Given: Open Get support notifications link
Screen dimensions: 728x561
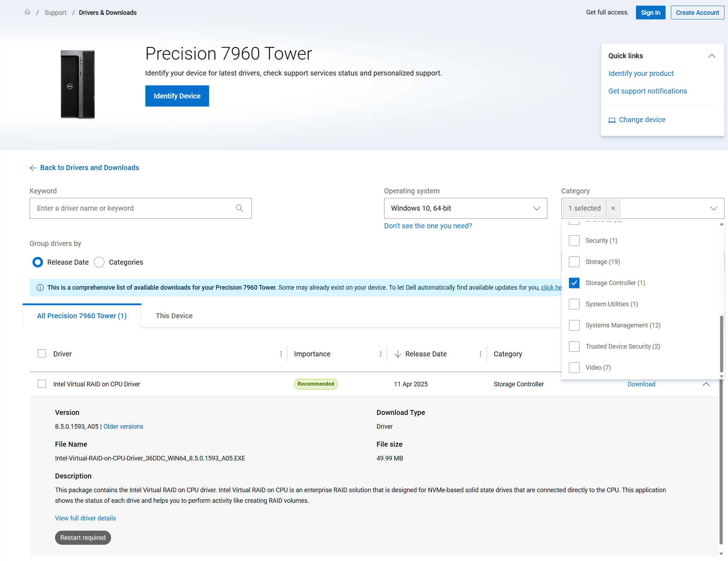Looking at the screenshot, I should [x=648, y=91].
